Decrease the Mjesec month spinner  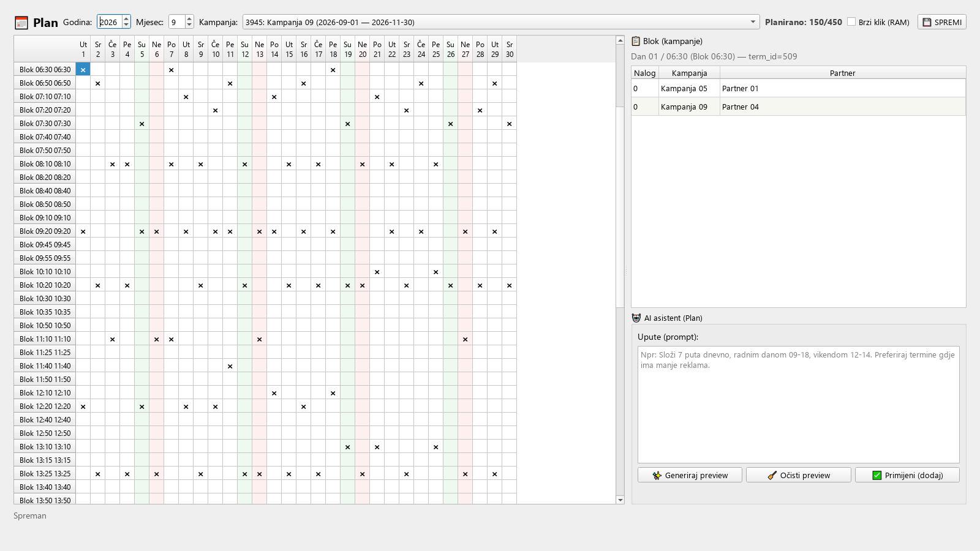189,25
